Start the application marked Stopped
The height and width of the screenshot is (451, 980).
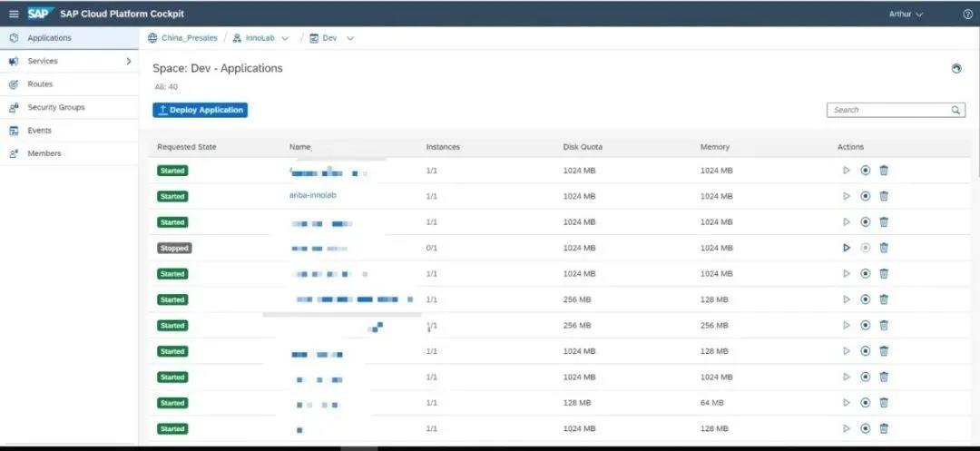(847, 248)
